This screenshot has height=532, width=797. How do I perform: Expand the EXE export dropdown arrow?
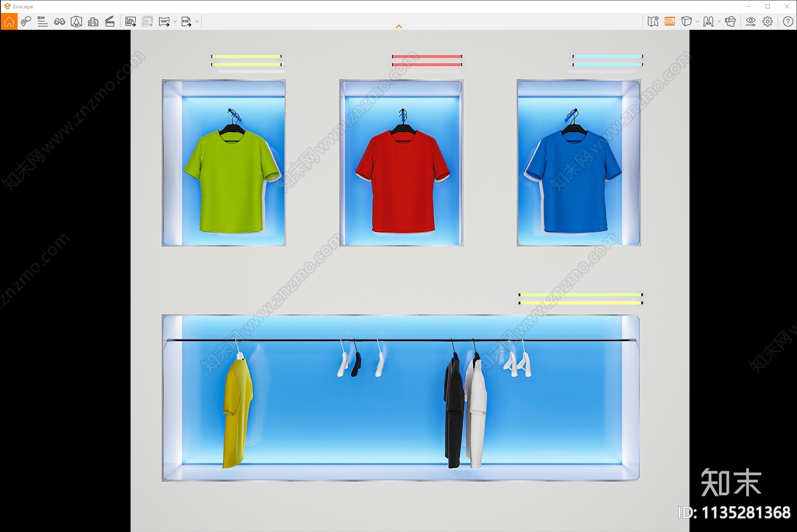click(197, 21)
